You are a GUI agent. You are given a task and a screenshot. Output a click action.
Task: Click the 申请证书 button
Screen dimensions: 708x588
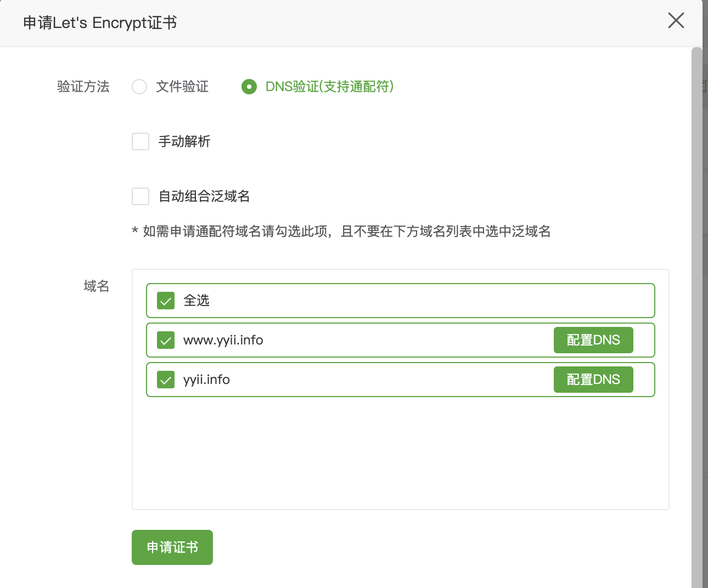click(172, 547)
